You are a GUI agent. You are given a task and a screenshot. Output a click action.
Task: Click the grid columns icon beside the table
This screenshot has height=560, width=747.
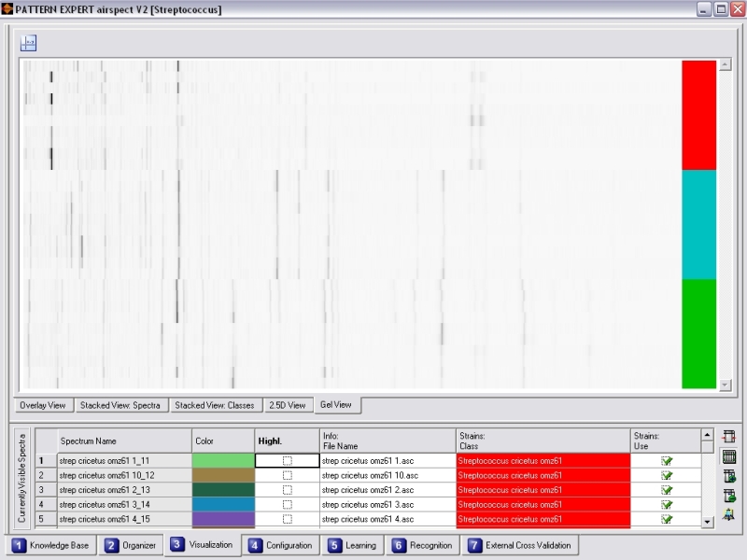point(729,456)
